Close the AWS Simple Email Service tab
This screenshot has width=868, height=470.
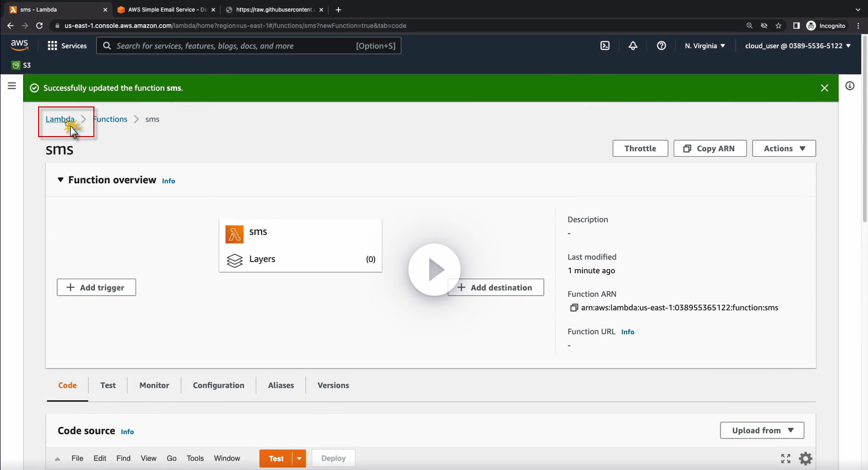click(213, 10)
